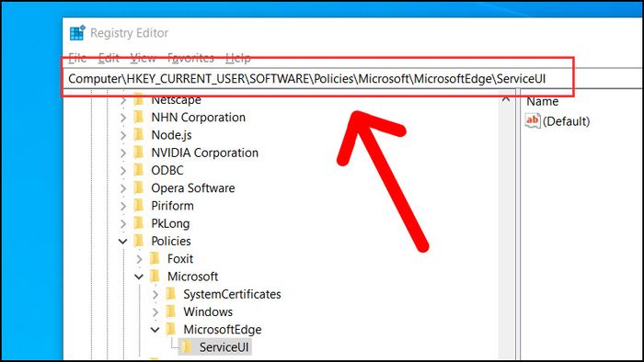
Task: Expand the Netscape key
Action: pos(123,99)
